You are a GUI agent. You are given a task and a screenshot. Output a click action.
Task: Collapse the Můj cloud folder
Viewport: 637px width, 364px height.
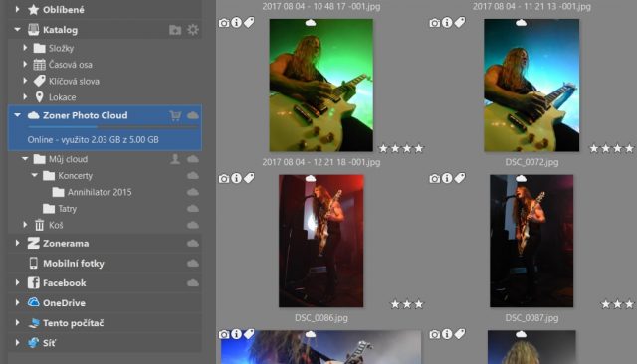click(25, 159)
